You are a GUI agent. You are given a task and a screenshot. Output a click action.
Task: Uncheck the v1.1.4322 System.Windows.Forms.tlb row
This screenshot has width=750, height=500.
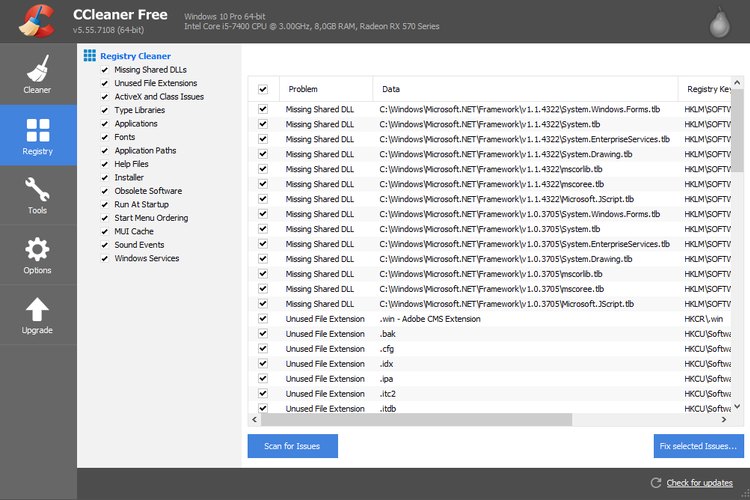(x=263, y=109)
